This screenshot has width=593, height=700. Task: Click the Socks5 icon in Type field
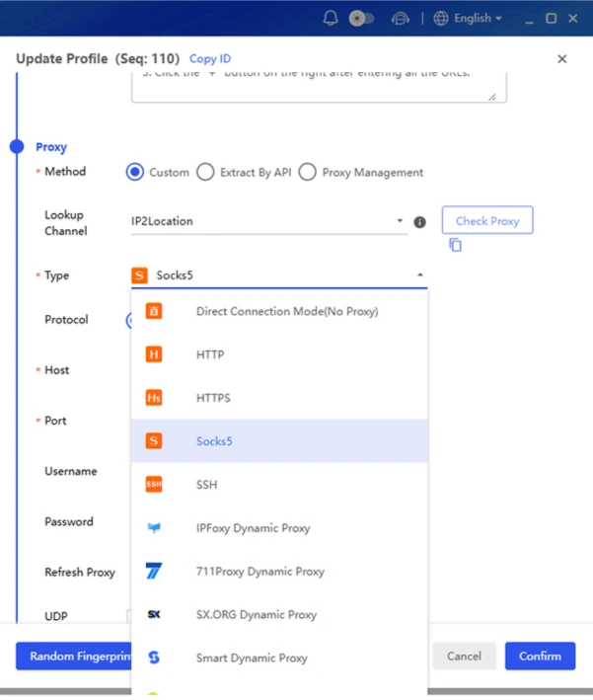click(140, 275)
